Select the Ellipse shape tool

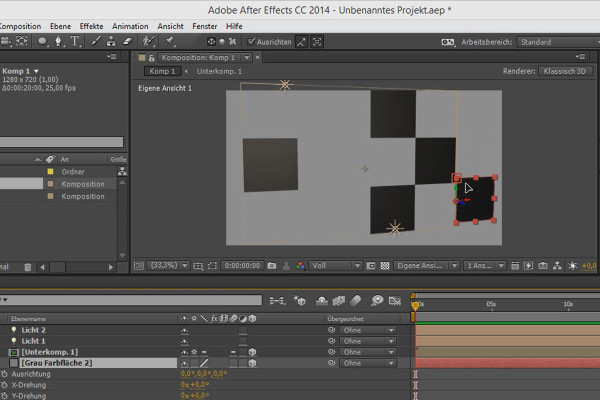pyautogui.click(x=42, y=41)
